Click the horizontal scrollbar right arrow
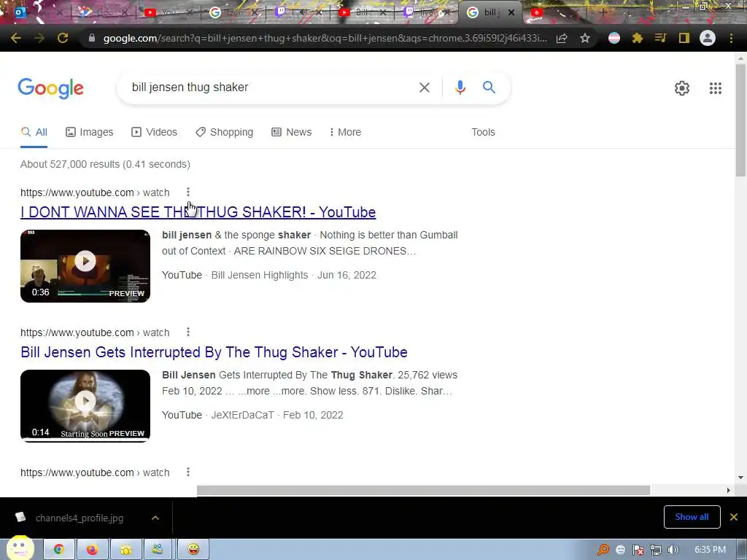 point(729,491)
